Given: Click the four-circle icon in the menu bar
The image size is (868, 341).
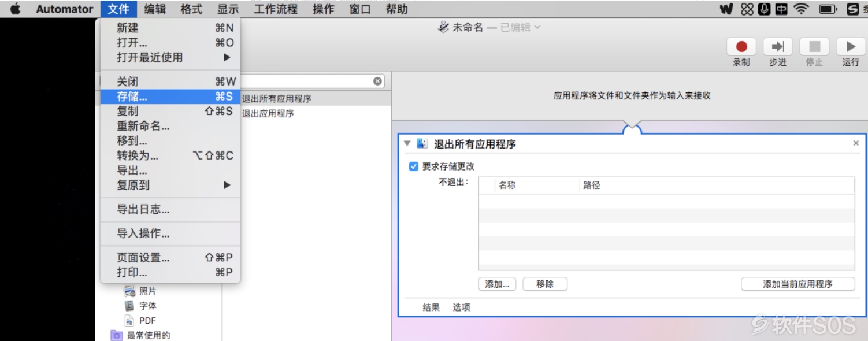Looking at the screenshot, I should click(747, 9).
